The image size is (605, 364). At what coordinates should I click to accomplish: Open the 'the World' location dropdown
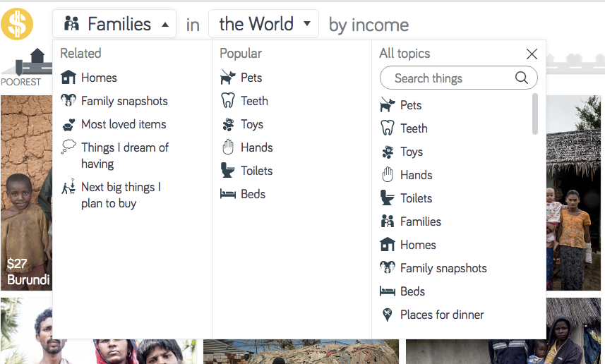coord(263,24)
